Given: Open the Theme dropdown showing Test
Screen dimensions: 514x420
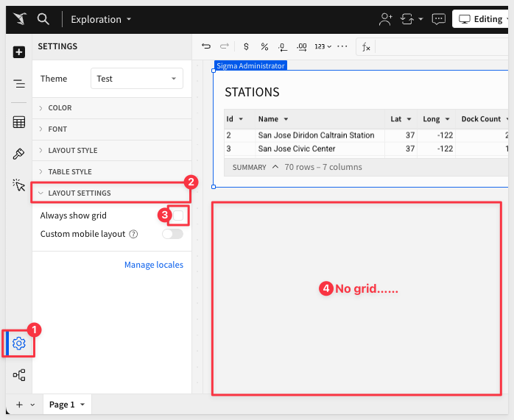Looking at the screenshot, I should (x=136, y=79).
